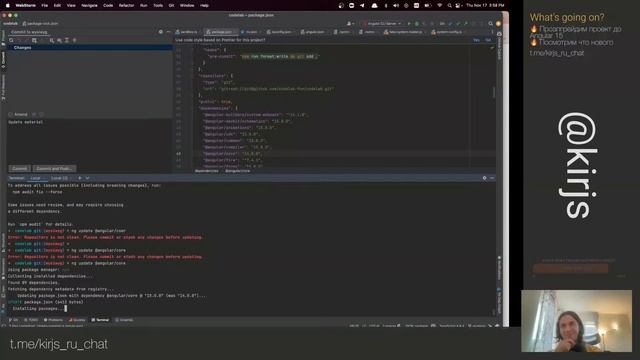Click the date and time in menu bar
This screenshot has height=360, width=640.
click(x=485, y=5)
